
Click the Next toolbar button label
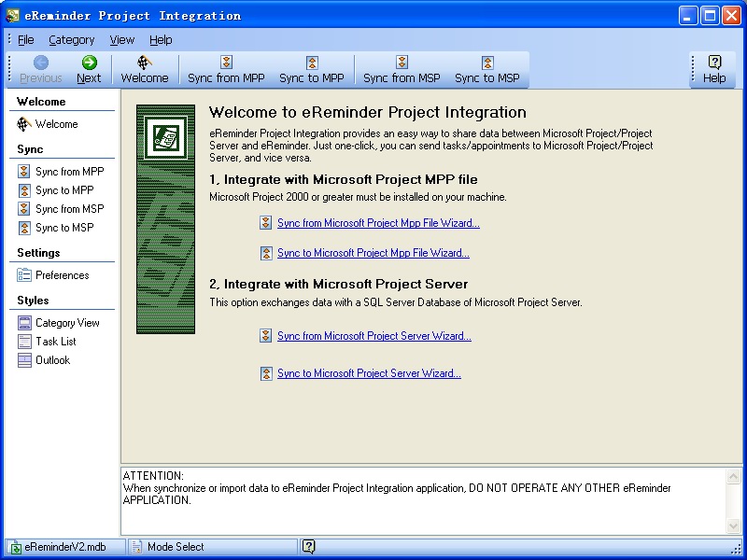pos(89,78)
